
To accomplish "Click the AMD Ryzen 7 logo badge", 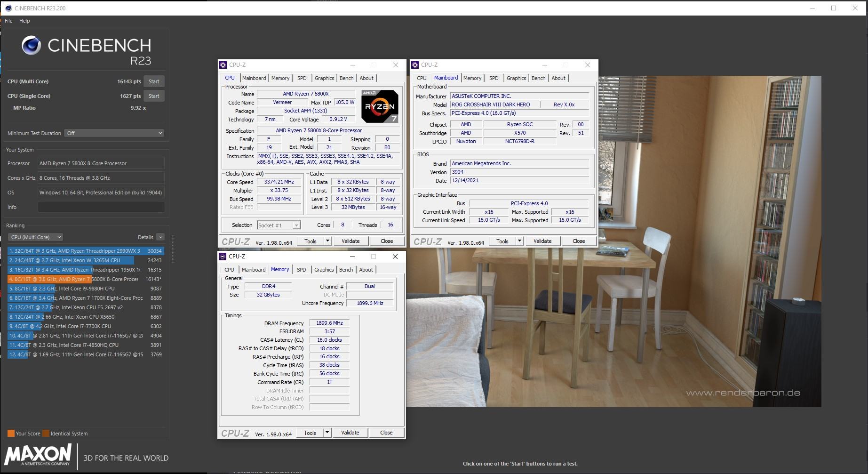I will point(380,106).
